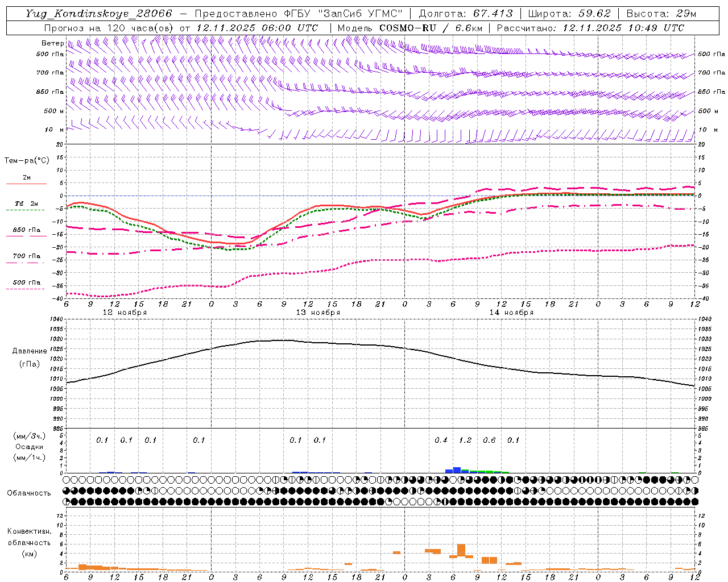Select the Td 2м legend entry

coord(26,203)
